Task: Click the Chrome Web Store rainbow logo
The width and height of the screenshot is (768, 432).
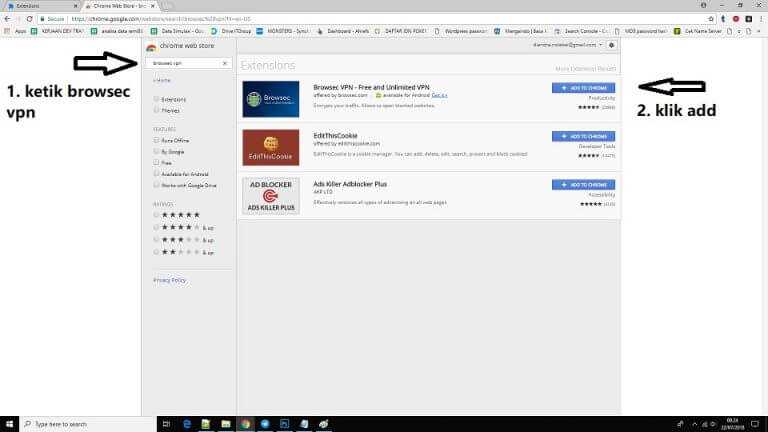Action: point(151,47)
